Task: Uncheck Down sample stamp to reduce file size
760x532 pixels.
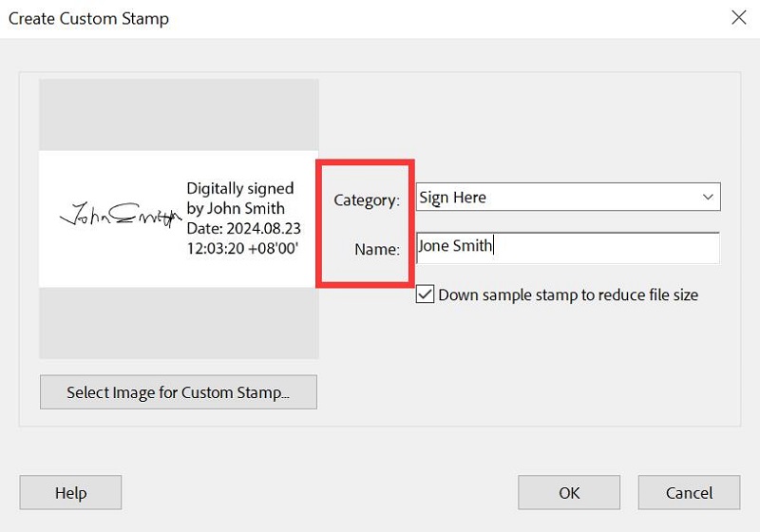Action: tap(425, 294)
